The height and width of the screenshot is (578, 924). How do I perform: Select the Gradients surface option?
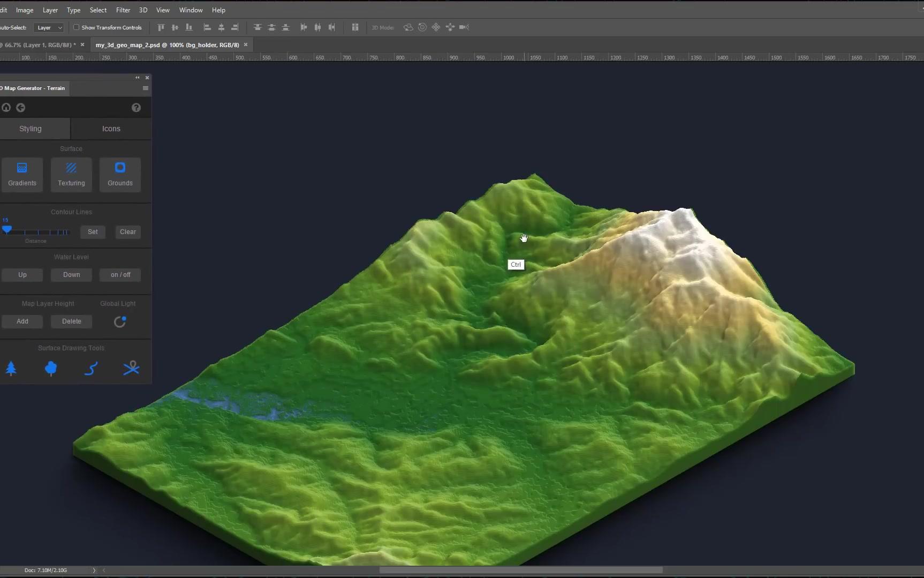pos(22,175)
